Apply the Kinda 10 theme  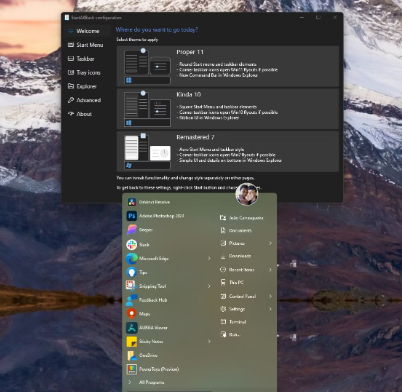tap(228, 109)
